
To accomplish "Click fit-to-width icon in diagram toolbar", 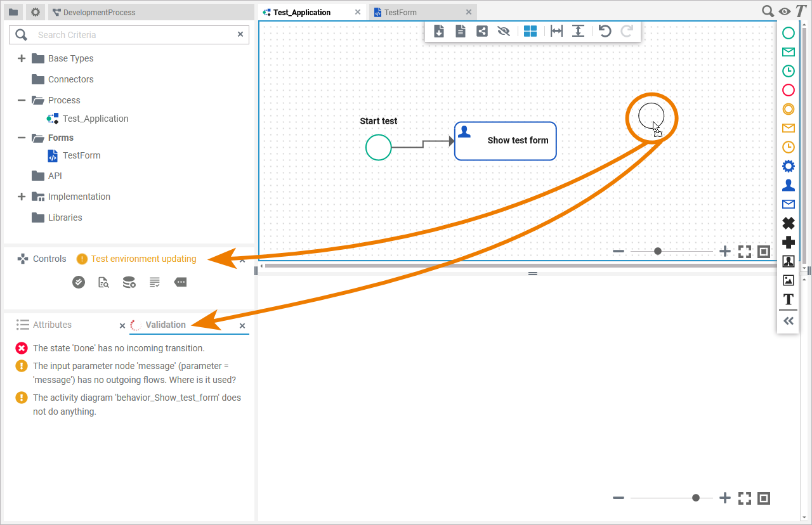I will (x=556, y=31).
